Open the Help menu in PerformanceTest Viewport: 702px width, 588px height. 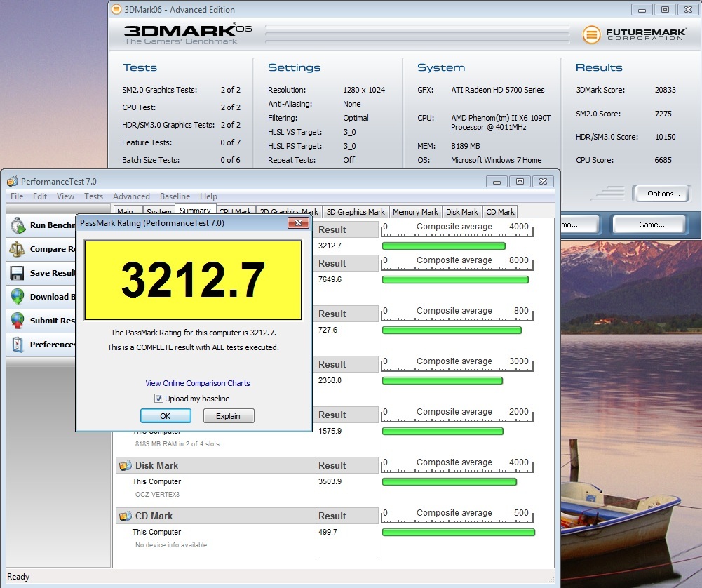[208, 196]
